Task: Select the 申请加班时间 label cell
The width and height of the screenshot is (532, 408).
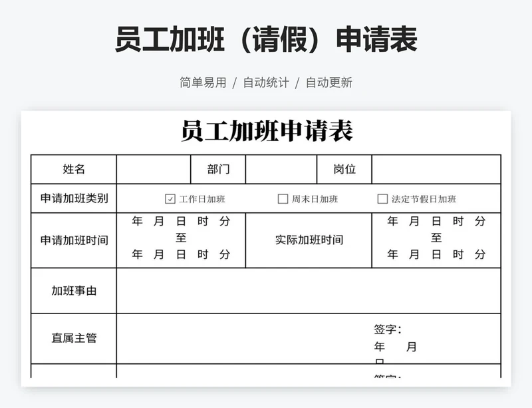Action: point(74,240)
